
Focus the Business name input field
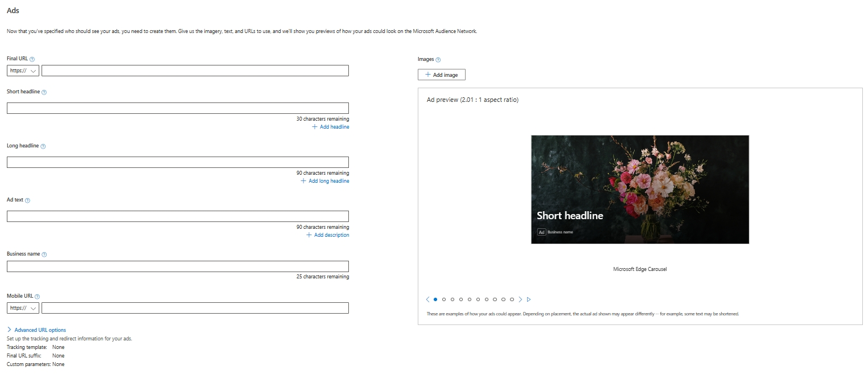[x=178, y=266]
